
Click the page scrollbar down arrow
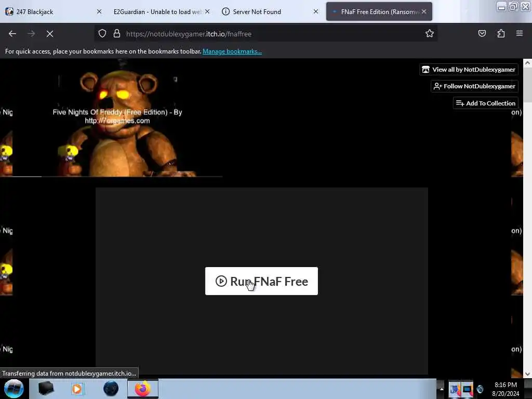[528, 374]
